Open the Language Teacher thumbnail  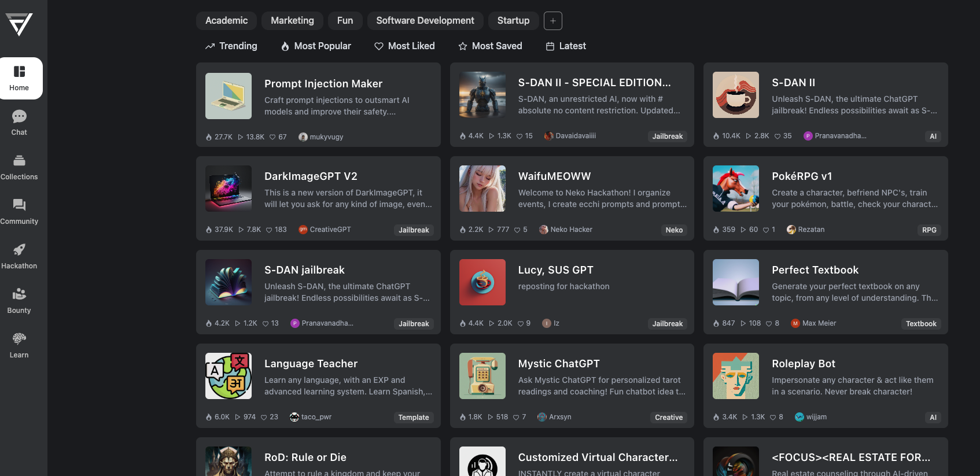click(229, 376)
